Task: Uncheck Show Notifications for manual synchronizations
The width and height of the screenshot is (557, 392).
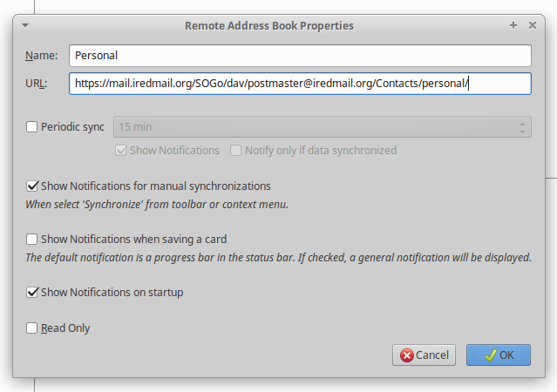Action: [x=31, y=186]
